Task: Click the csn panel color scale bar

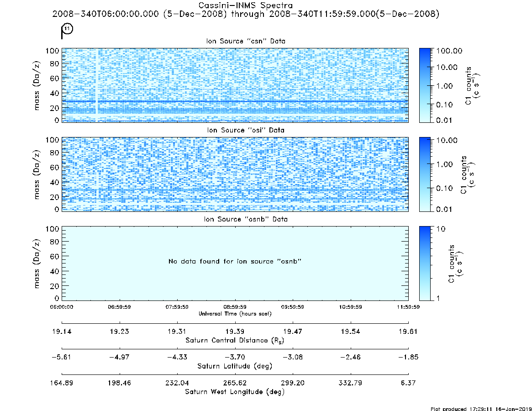Action: 425,85
